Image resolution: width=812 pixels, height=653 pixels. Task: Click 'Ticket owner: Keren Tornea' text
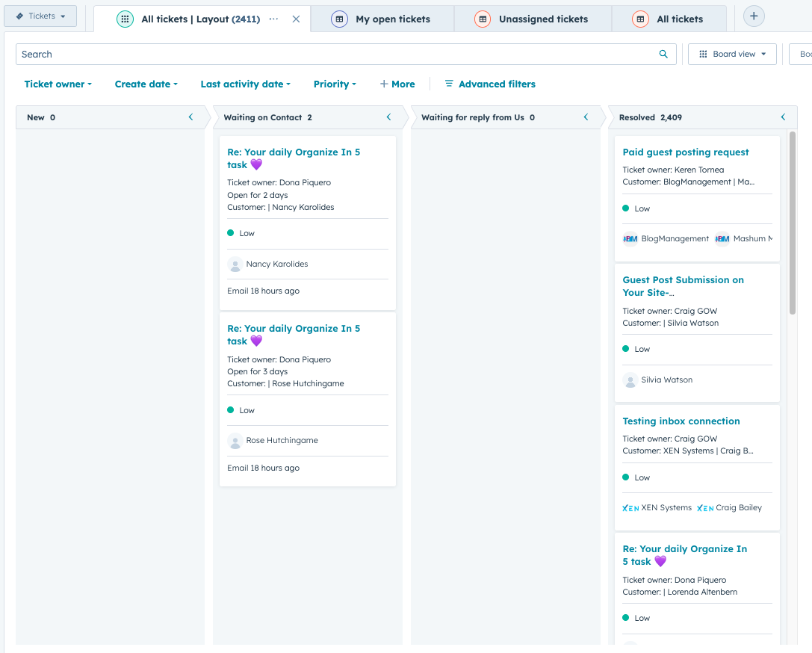tap(673, 170)
